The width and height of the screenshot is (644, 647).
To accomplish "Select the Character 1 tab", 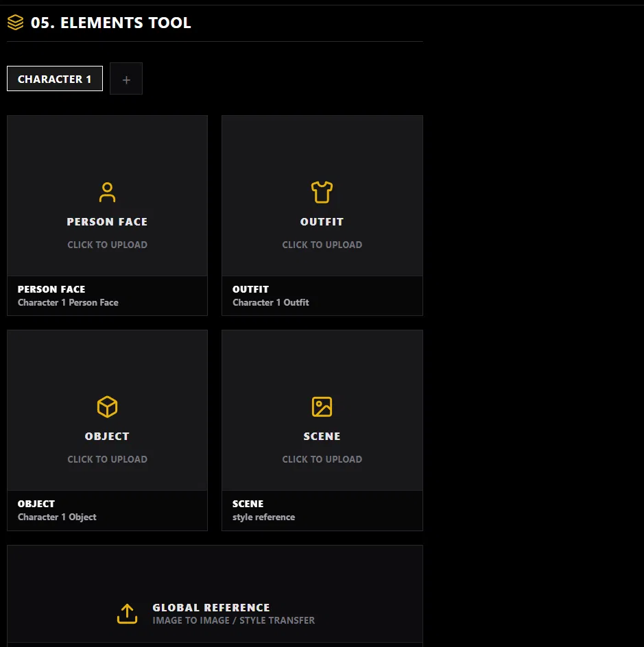I will [x=55, y=79].
